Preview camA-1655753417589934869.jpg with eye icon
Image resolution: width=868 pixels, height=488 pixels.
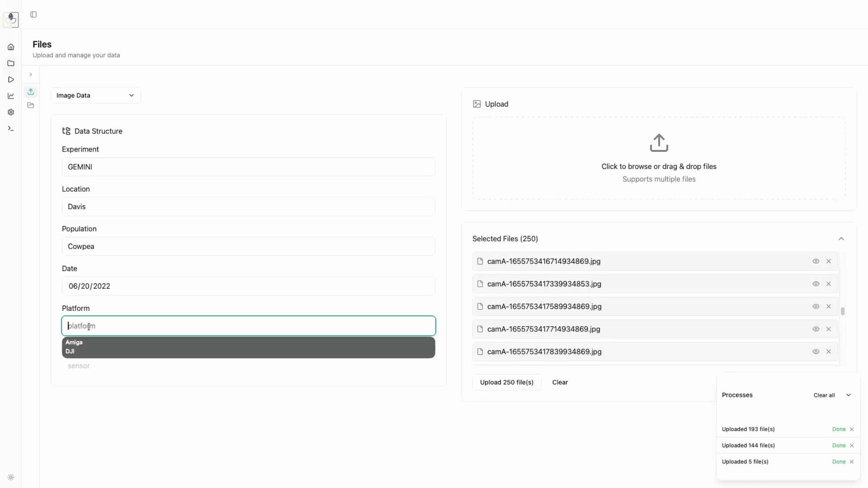tap(816, 306)
